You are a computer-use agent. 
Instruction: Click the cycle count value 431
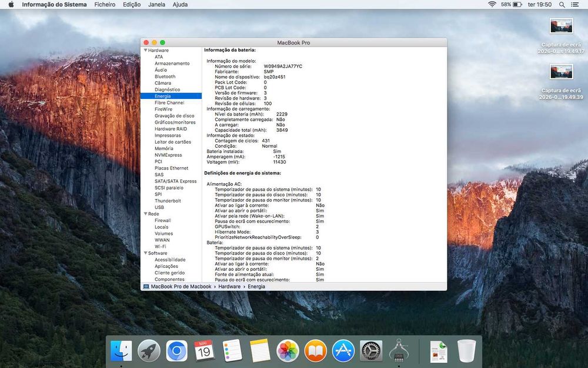coord(266,141)
